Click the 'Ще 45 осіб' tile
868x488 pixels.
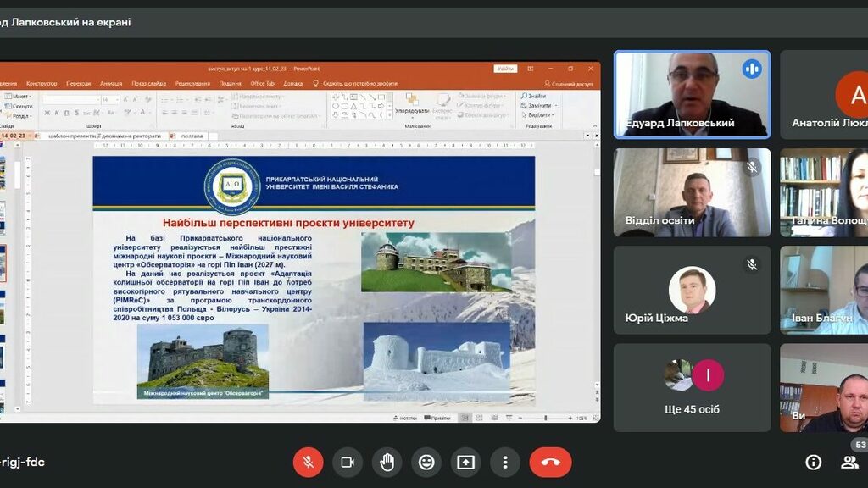point(692,387)
